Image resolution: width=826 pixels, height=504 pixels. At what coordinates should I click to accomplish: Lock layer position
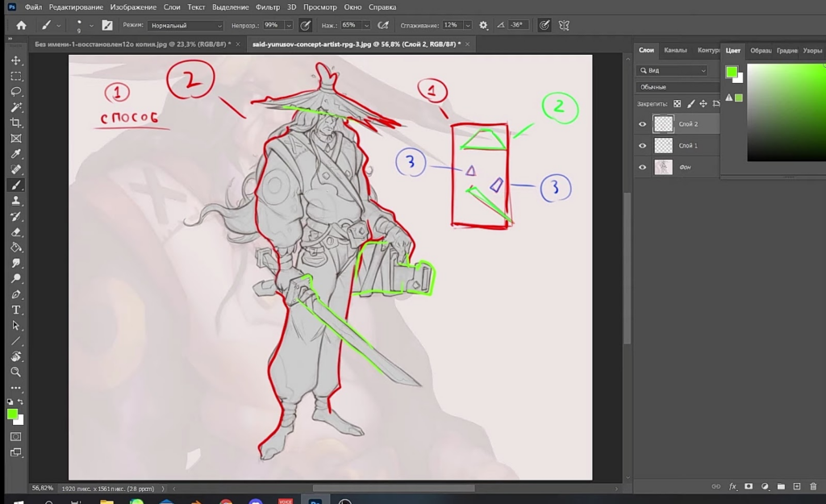[x=703, y=104]
